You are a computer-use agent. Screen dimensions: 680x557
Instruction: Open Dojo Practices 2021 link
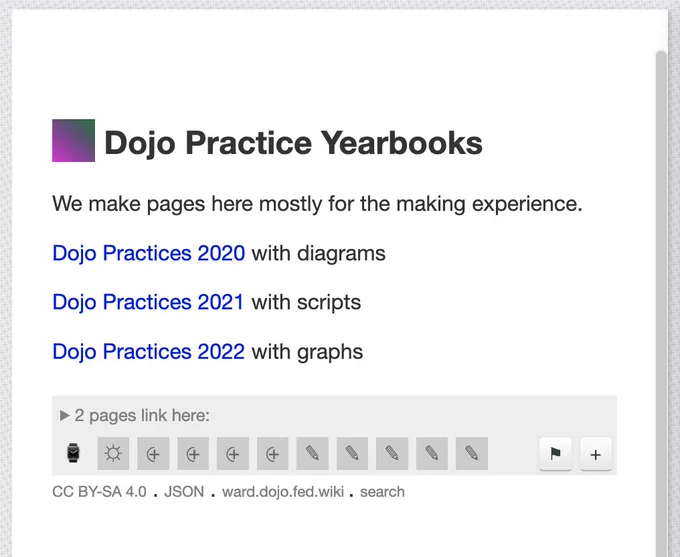(148, 302)
